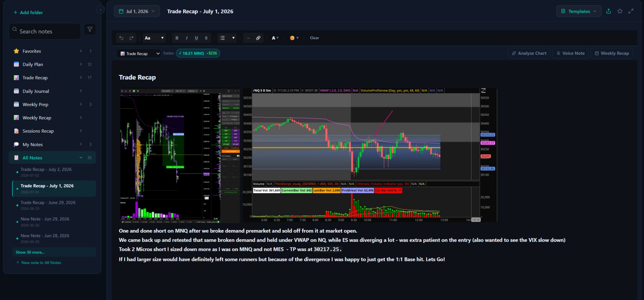Screen dimensions: 644x300
Task: Open note Trade Recap - July 2, 2026
Action: (x=54, y=172)
